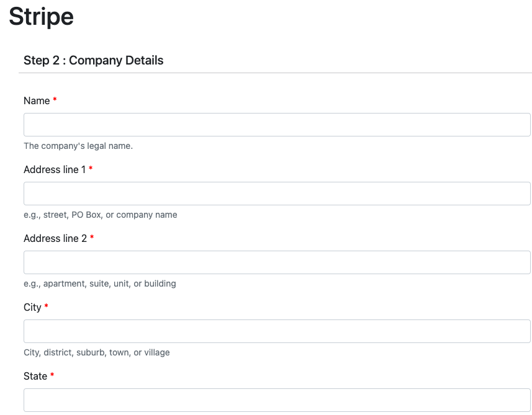Click the required asterisk beside Address line 1

(x=91, y=169)
